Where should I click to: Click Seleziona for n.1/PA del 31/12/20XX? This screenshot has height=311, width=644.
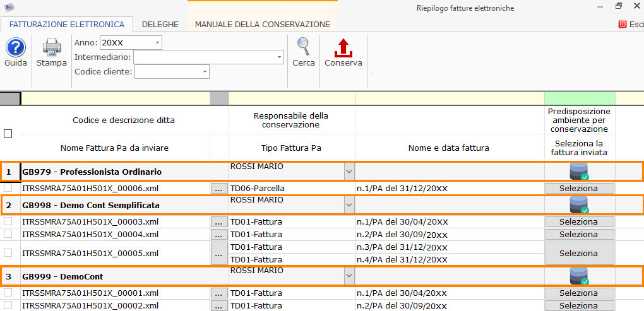click(580, 189)
